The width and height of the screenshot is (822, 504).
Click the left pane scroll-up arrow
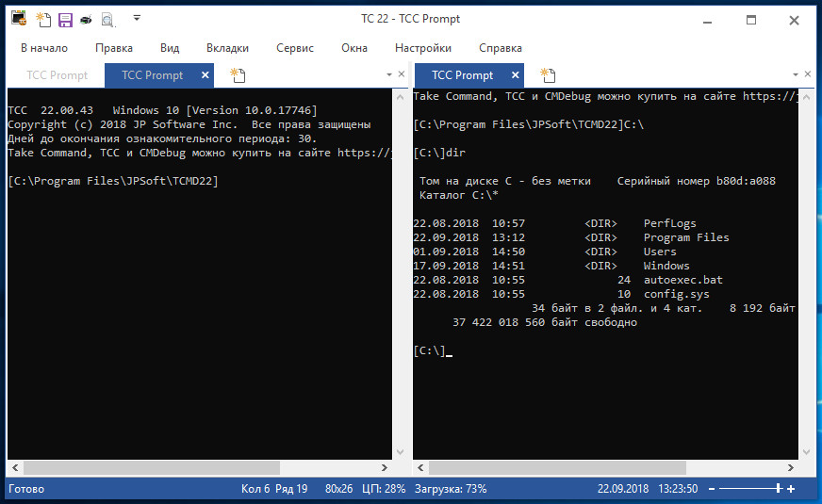tap(400, 97)
